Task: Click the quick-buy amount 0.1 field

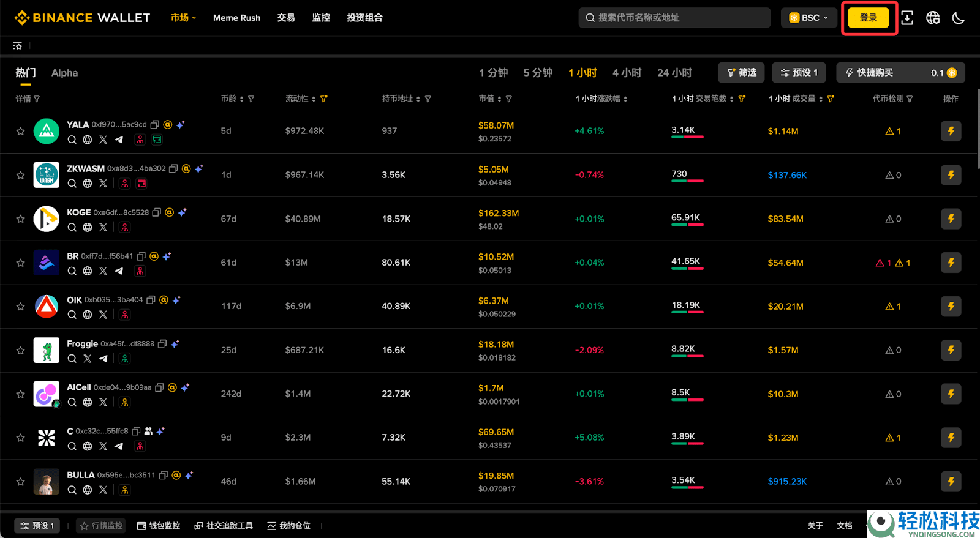Action: [943, 73]
